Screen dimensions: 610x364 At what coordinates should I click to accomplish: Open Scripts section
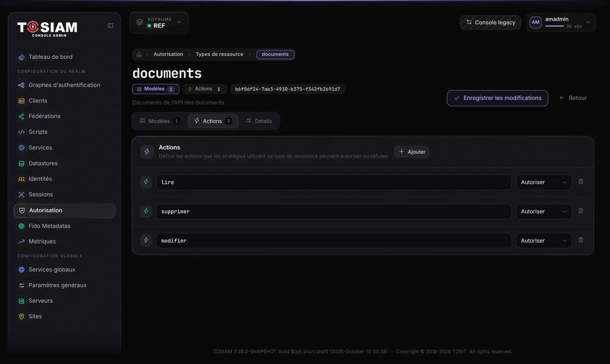[64, 132]
